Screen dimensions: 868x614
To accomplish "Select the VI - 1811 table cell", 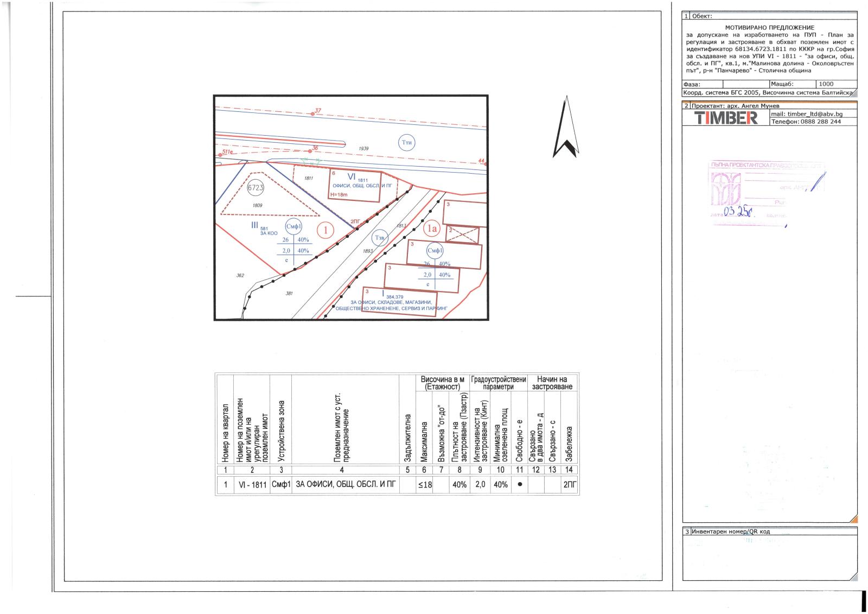I will pyautogui.click(x=252, y=485).
